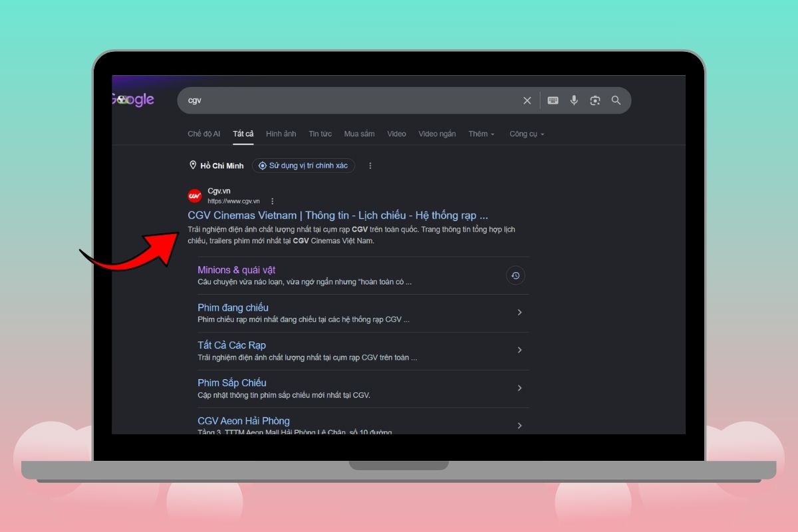Open the CGV Aeon Hải Phòng sitelink
The image size is (798, 532).
(x=243, y=420)
